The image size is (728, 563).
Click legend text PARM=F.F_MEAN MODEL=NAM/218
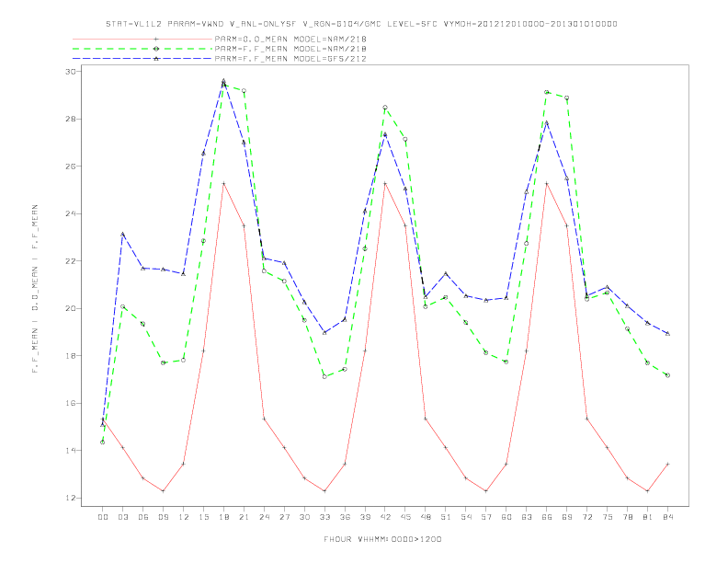pos(290,49)
